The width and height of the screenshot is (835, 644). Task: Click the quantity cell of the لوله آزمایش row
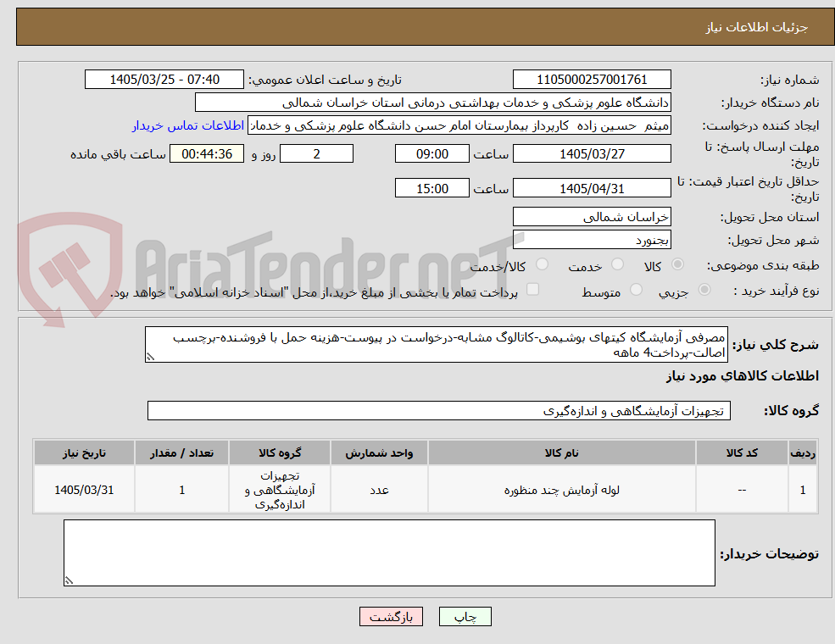(x=181, y=490)
